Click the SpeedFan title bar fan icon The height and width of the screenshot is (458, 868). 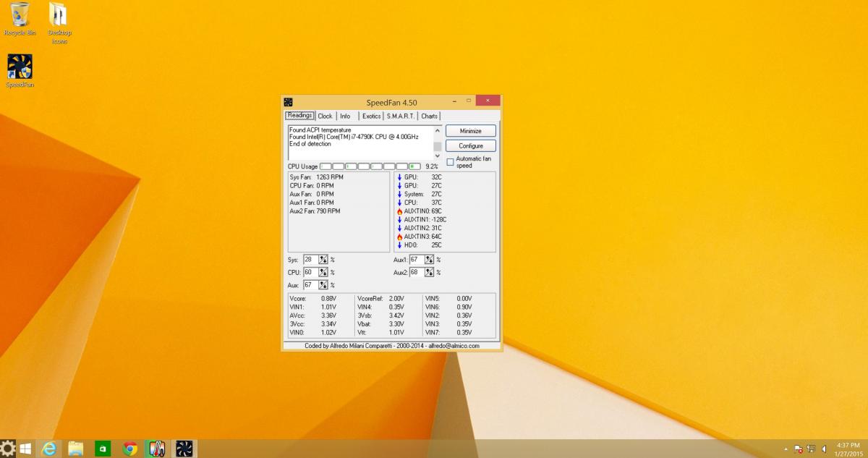point(288,102)
